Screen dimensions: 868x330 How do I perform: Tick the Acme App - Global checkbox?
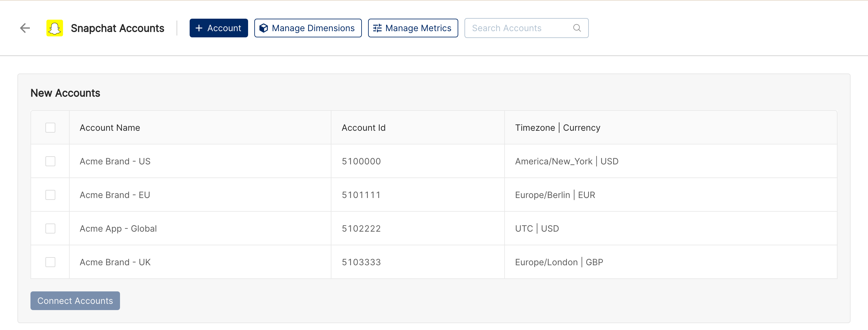[50, 229]
